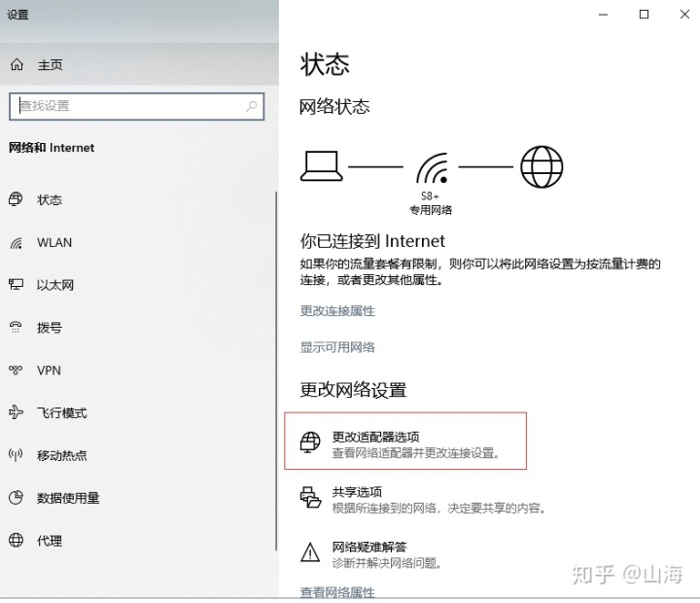The width and height of the screenshot is (700, 603).
Task: Click 查看网络适配器并更改连接设置 description
Action: 416,453
